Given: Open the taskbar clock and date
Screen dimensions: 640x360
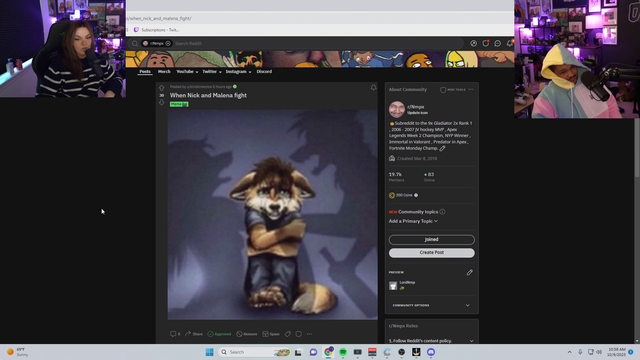Looking at the screenshot, I should pyautogui.click(x=616, y=352).
